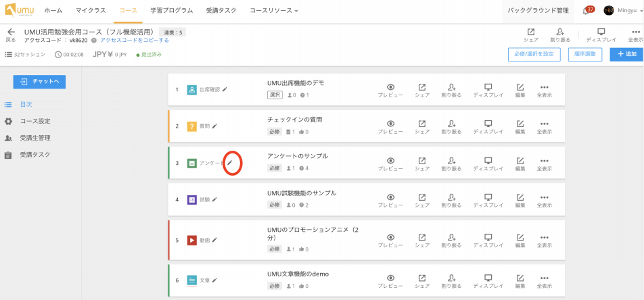Viewport: 644px width, 300px height.
Task: Open the notification bell icon
Action: [586, 11]
